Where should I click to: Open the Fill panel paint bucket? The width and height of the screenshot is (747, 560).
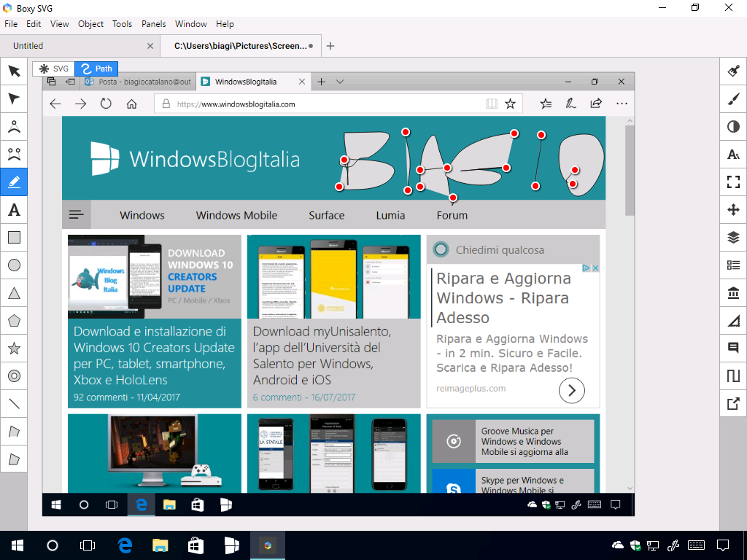coord(734,71)
